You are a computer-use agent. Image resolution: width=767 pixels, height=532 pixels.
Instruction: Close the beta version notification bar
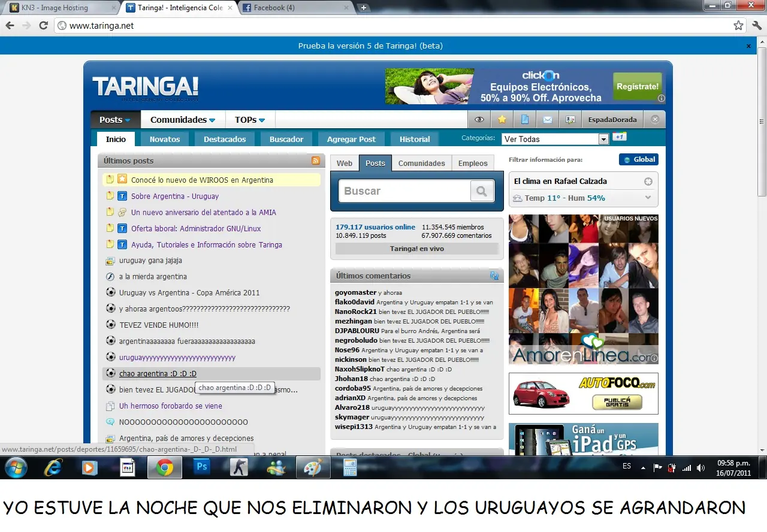[x=748, y=46]
